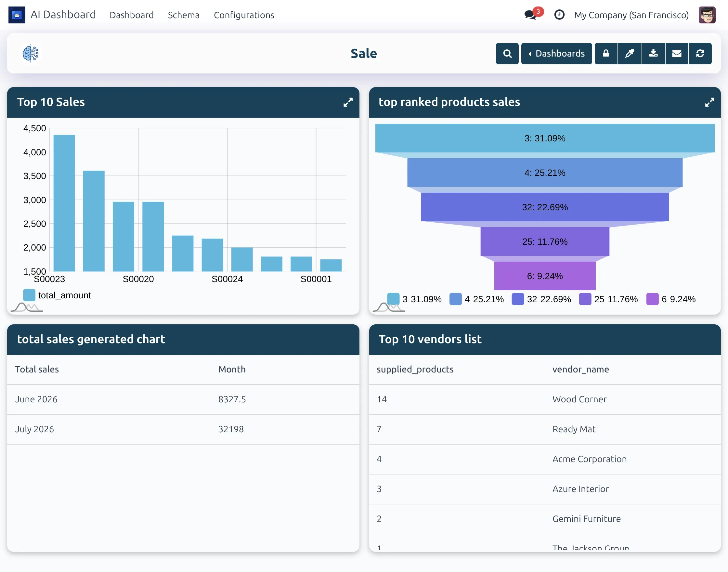Toggle legend entry 4 25.21%
The height and width of the screenshot is (572, 728).
(476, 299)
